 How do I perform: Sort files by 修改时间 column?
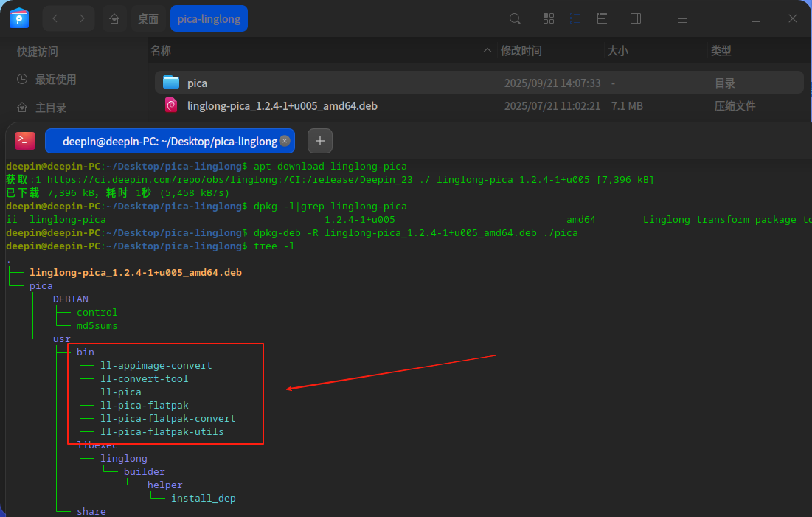click(x=521, y=51)
